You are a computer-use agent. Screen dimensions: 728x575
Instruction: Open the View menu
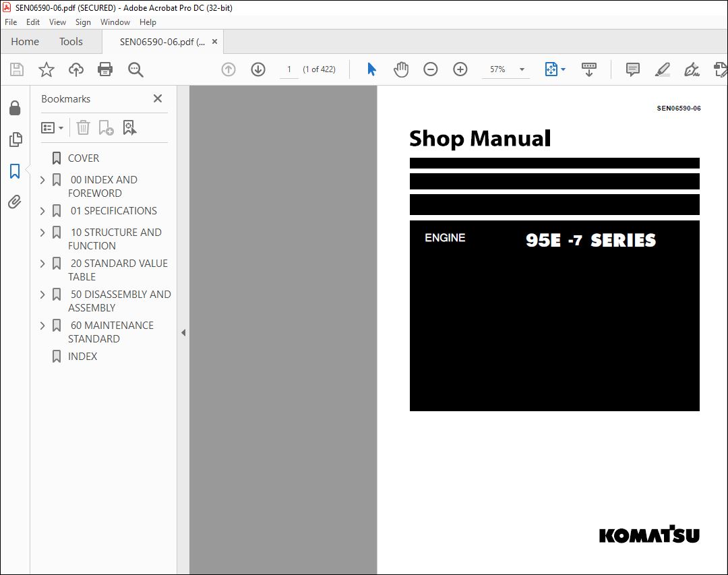(x=57, y=22)
